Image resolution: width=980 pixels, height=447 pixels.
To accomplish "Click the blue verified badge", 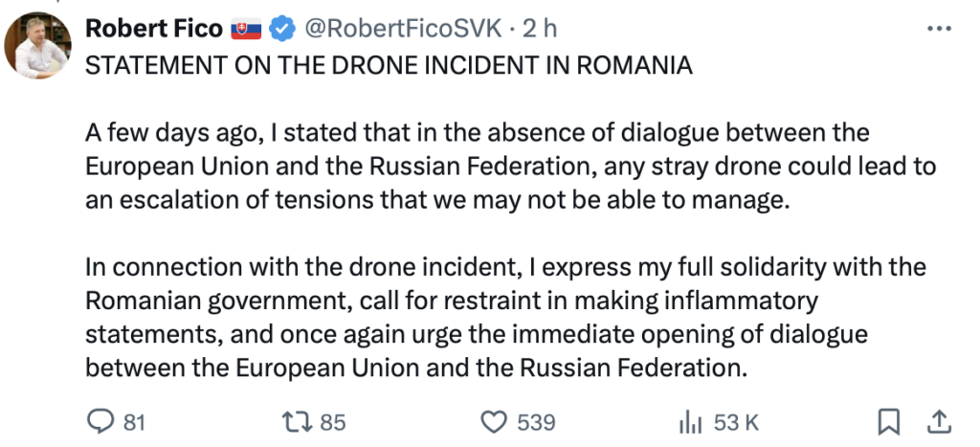I will tap(282, 29).
